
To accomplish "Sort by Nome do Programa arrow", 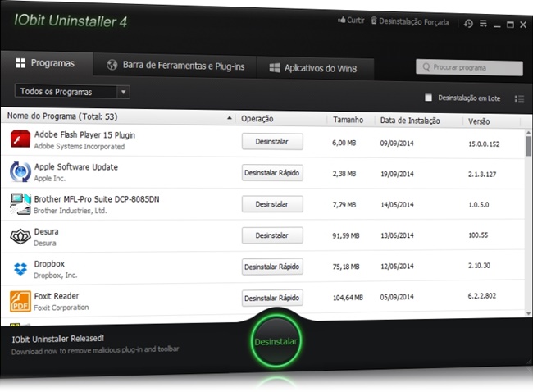I will pyautogui.click(x=230, y=118).
